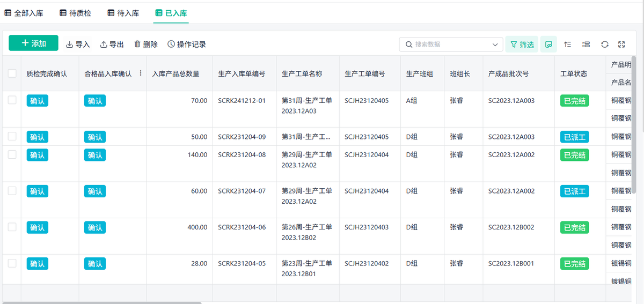This screenshot has width=644, height=304.
Task: Click the 导出 export icon button
Action: [112, 45]
